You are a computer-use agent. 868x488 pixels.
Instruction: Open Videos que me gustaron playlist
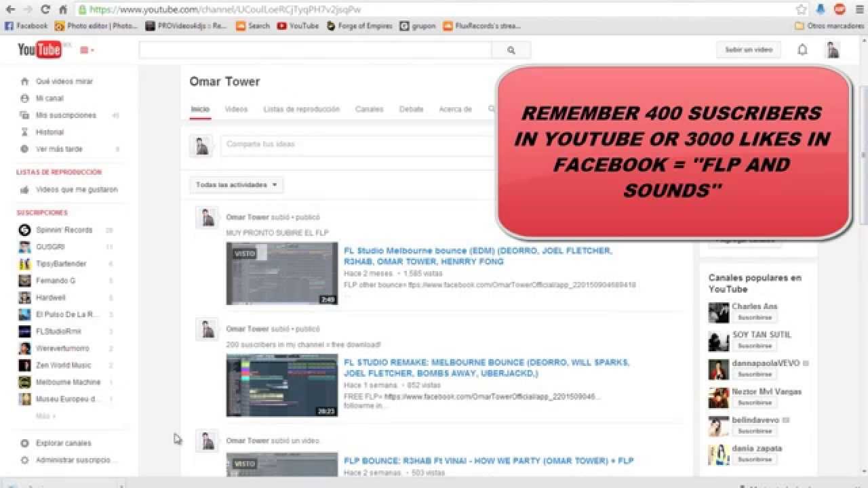pos(76,190)
